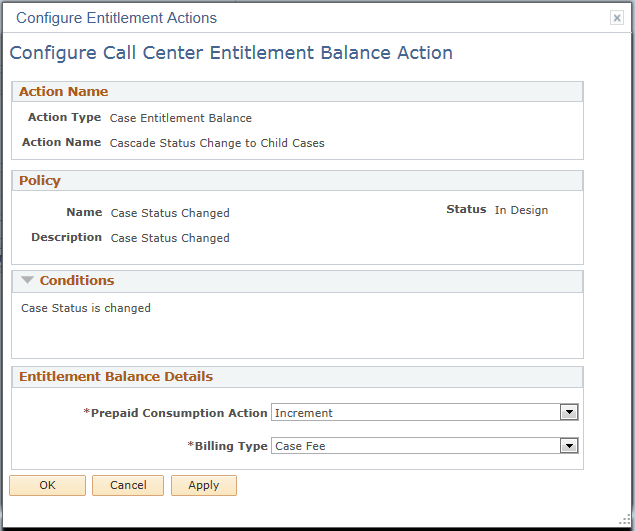635x531 pixels.
Task: Close the Configure Entitlement Actions dialog
Action: [x=616, y=18]
